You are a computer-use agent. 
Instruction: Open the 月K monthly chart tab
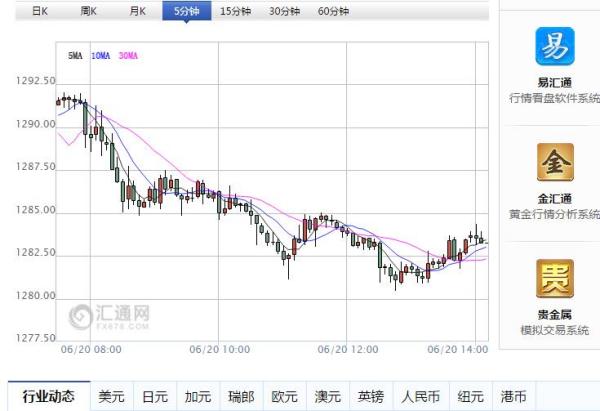tap(137, 11)
